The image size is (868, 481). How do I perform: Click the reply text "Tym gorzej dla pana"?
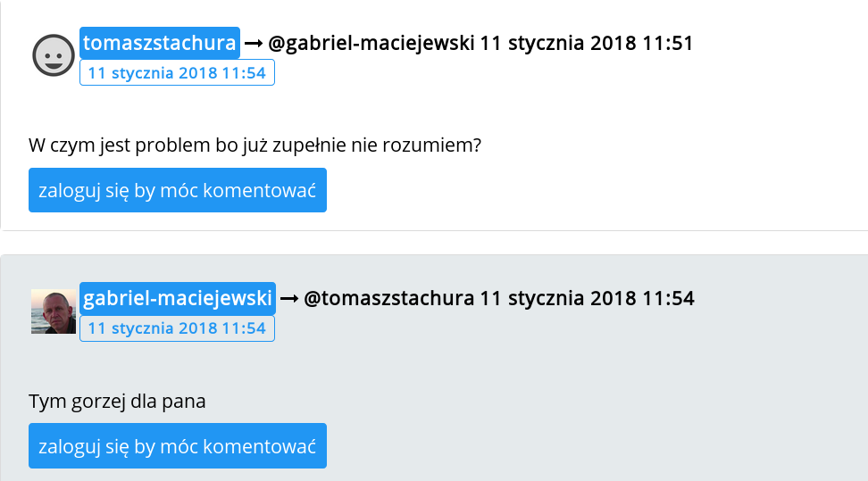[117, 402]
